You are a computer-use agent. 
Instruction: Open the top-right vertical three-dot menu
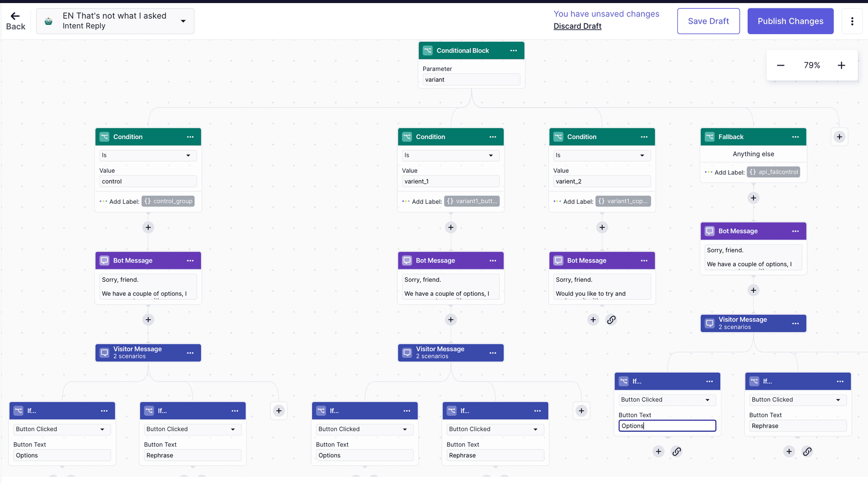(x=852, y=21)
